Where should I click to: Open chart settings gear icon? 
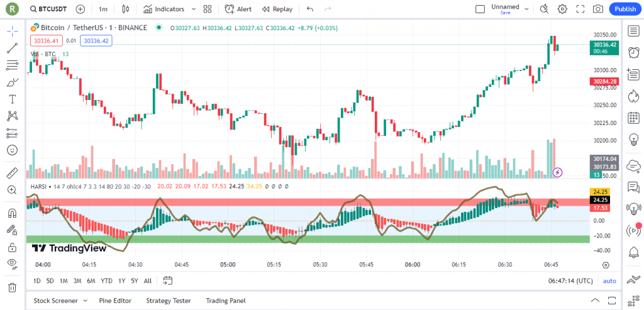(562, 9)
